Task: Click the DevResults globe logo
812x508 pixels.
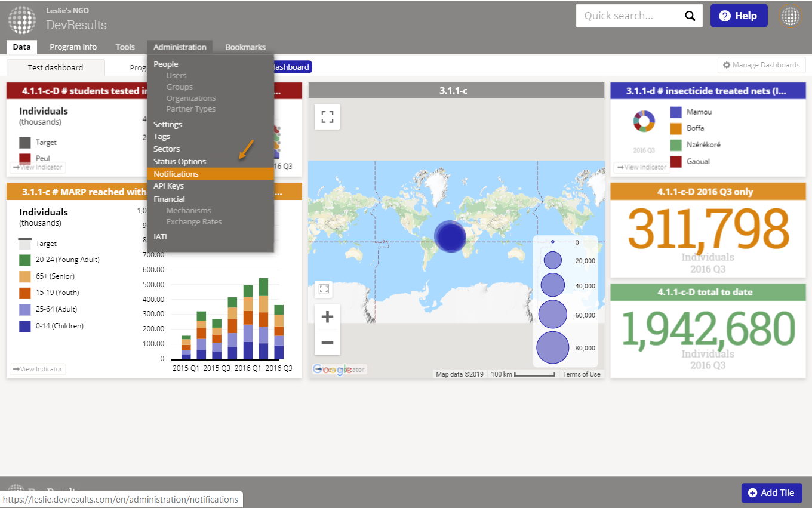Action: pos(22,20)
